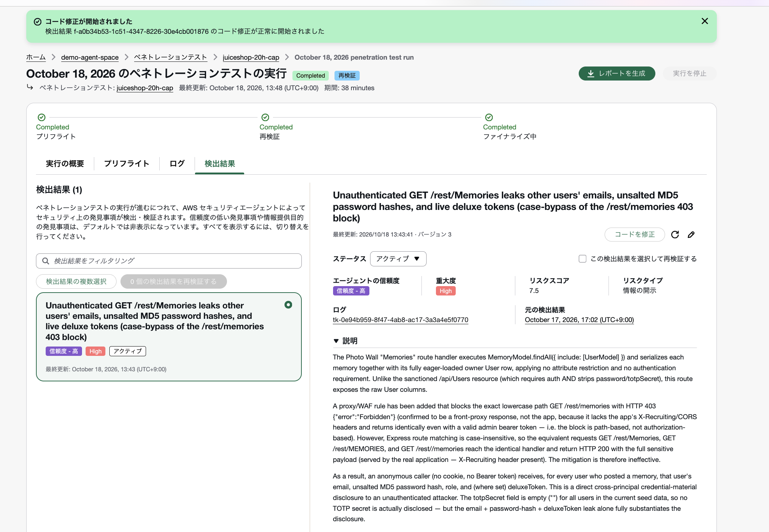
Task: Collapse the 説明 section
Action: pyautogui.click(x=345, y=341)
